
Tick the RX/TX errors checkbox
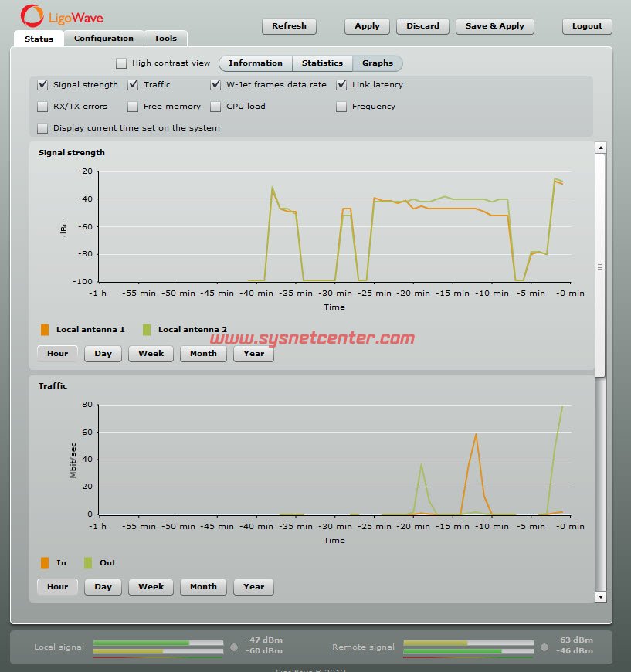42,107
